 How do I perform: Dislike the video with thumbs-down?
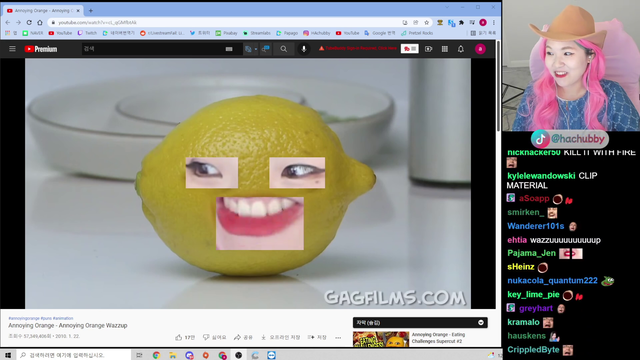point(215,338)
